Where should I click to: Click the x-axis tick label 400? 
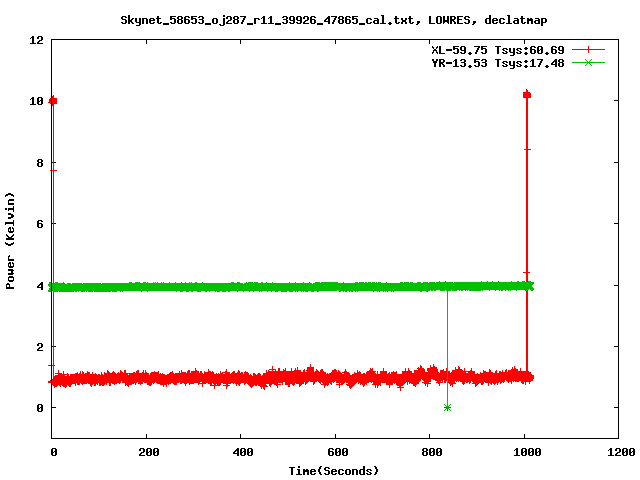click(x=243, y=452)
